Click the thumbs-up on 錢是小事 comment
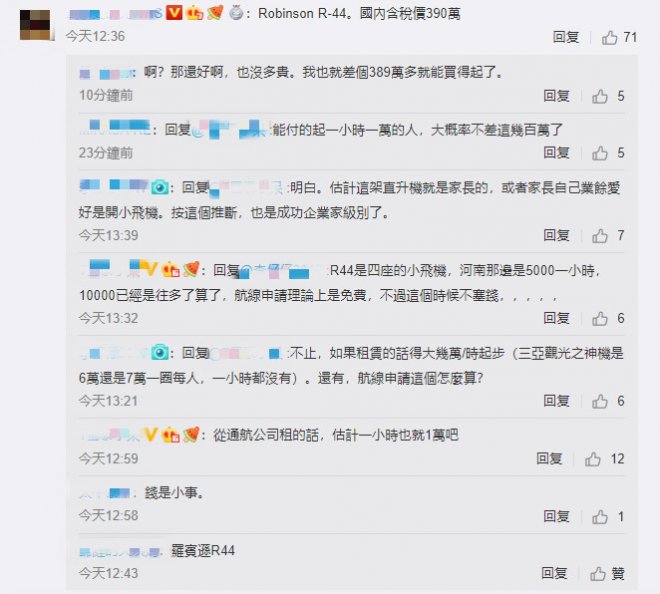 [x=599, y=517]
